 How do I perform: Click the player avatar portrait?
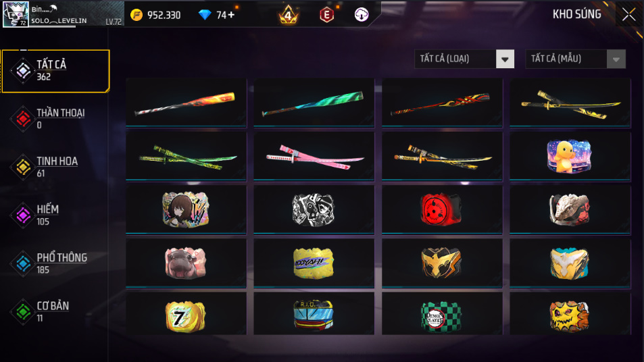click(x=16, y=14)
